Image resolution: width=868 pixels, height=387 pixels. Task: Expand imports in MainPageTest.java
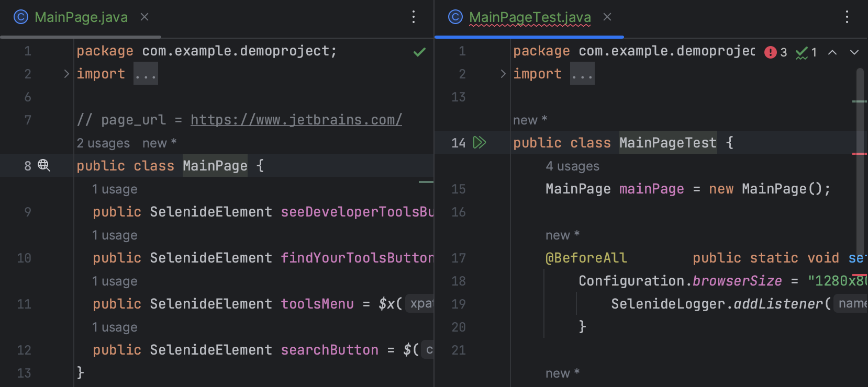503,74
